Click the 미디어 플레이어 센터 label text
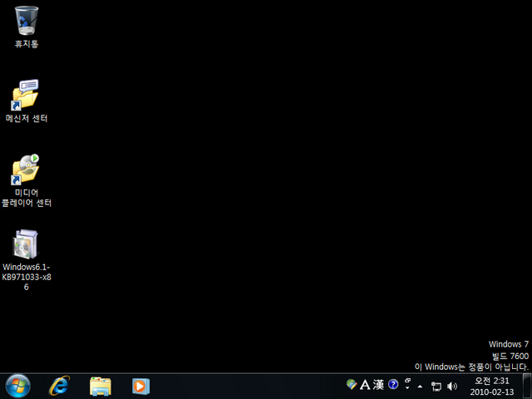The width and height of the screenshot is (532, 399). pyautogui.click(x=27, y=198)
